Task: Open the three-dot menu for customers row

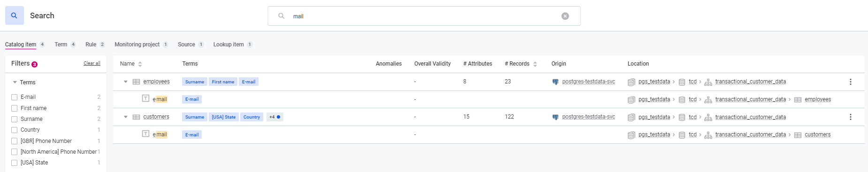Action: click(851, 117)
